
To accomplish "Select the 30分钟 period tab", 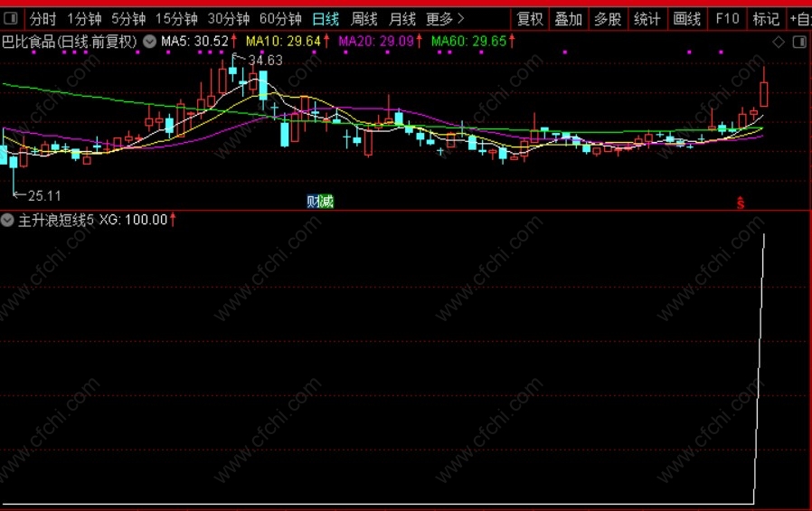I will pos(229,20).
